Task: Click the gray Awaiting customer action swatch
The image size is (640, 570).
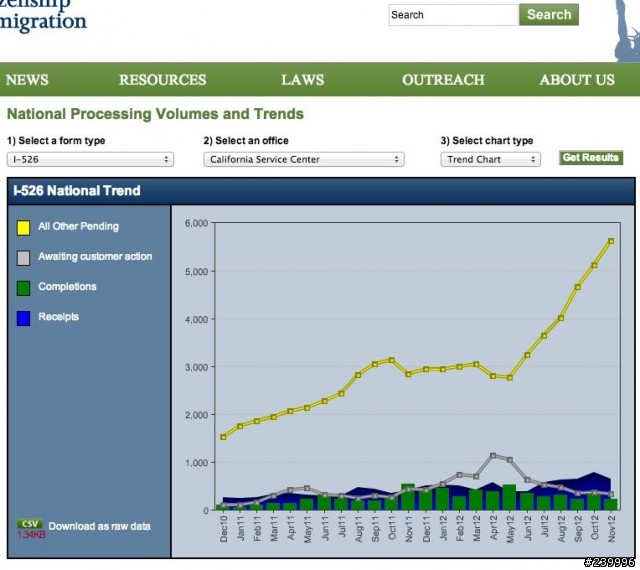Action: pos(23,258)
